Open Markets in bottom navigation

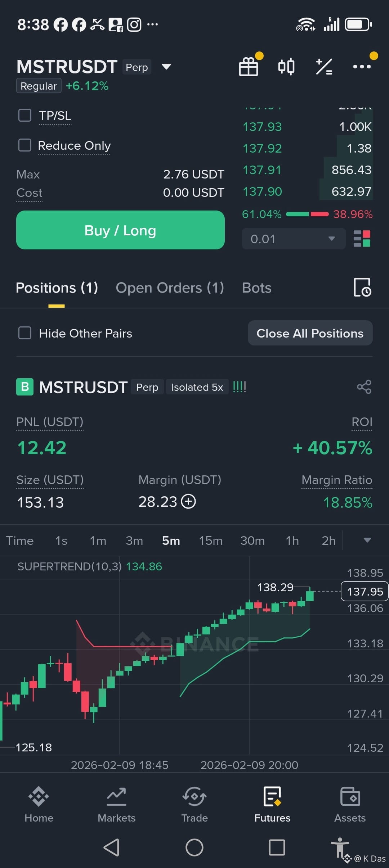click(x=117, y=805)
